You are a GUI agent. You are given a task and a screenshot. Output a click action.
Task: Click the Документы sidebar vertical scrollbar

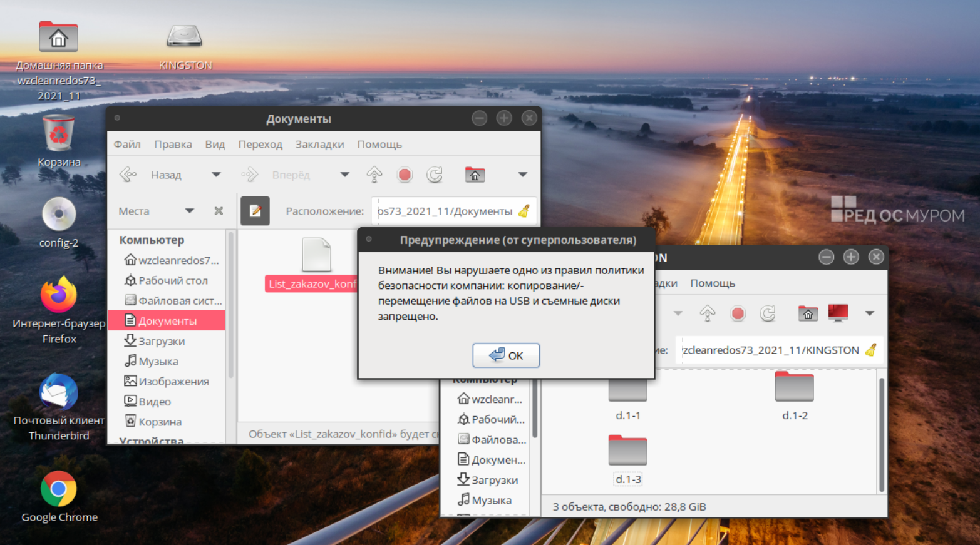[x=230, y=305]
